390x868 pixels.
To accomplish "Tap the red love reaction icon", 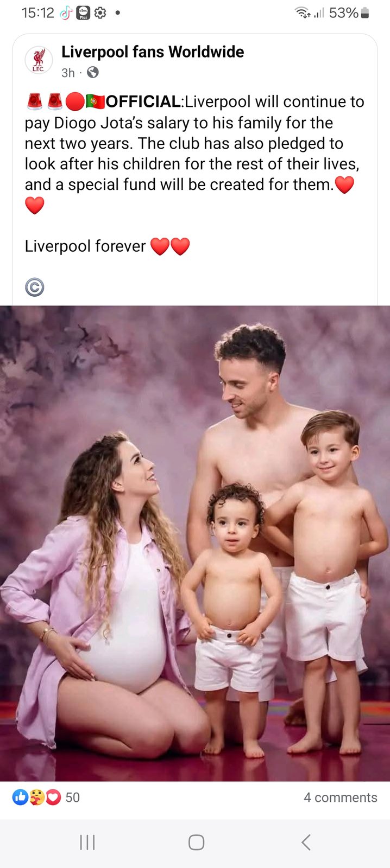I will coord(53,797).
